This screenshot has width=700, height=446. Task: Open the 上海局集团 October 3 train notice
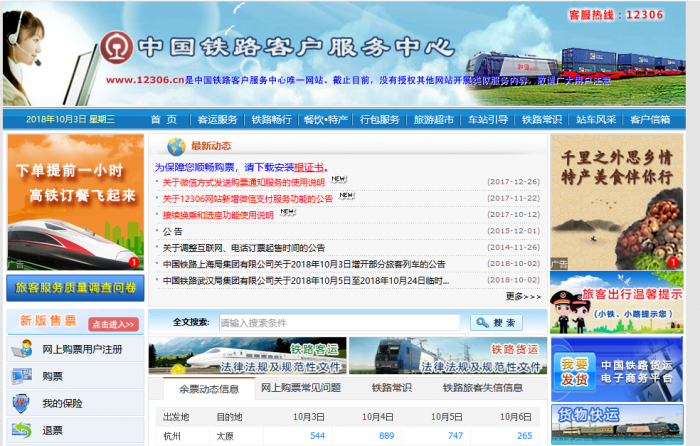click(x=304, y=264)
